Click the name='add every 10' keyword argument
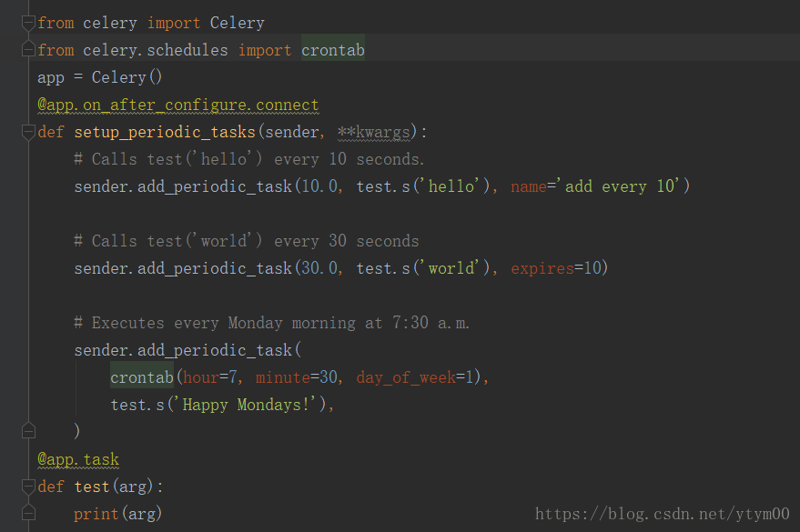 click(x=595, y=186)
